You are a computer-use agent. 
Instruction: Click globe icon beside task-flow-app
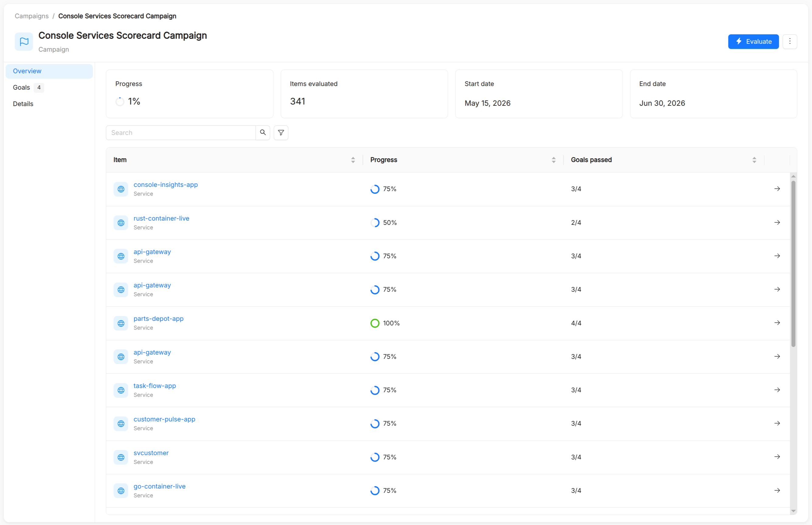point(121,390)
